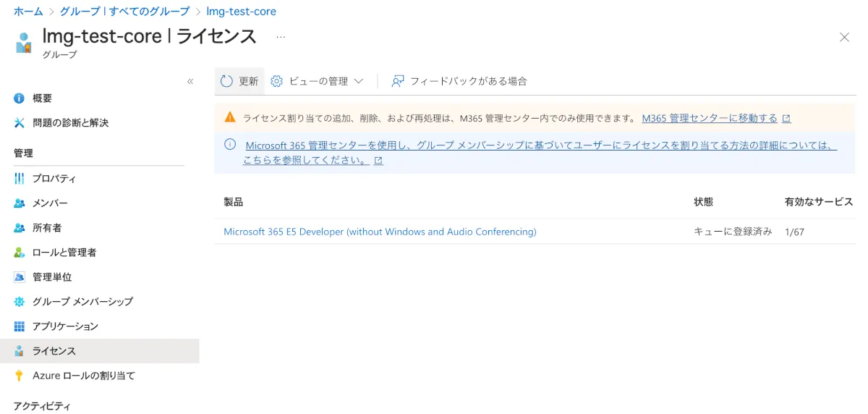Click the lmg-test-core group header icon
Screen dimensions: 868x414
pos(24,43)
